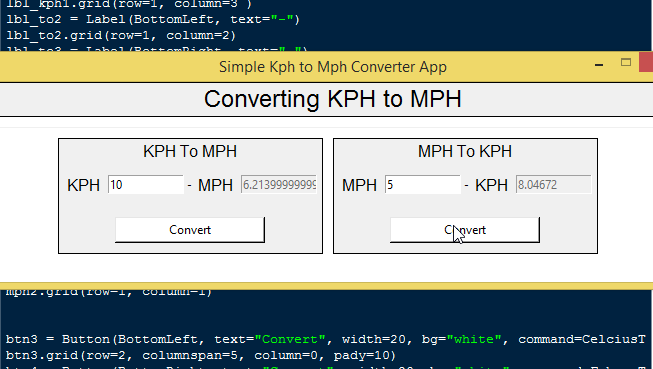This screenshot has width=653, height=369.
Task: Click the MPH label beside the 5 field
Action: 359,185
